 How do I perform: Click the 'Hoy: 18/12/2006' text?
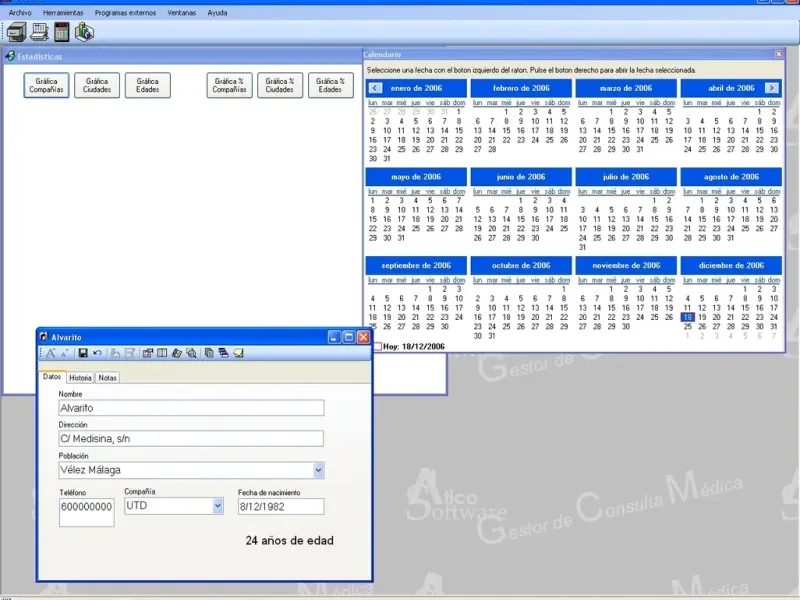pos(414,346)
